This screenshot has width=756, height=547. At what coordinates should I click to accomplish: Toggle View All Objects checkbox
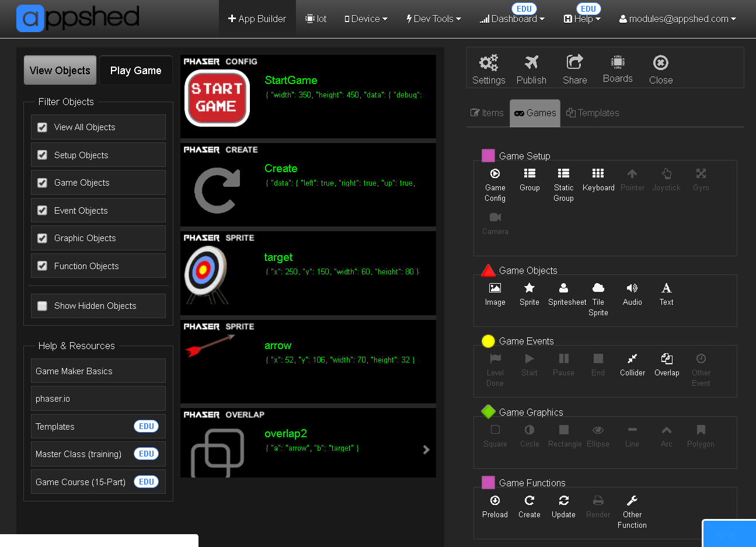(x=42, y=127)
